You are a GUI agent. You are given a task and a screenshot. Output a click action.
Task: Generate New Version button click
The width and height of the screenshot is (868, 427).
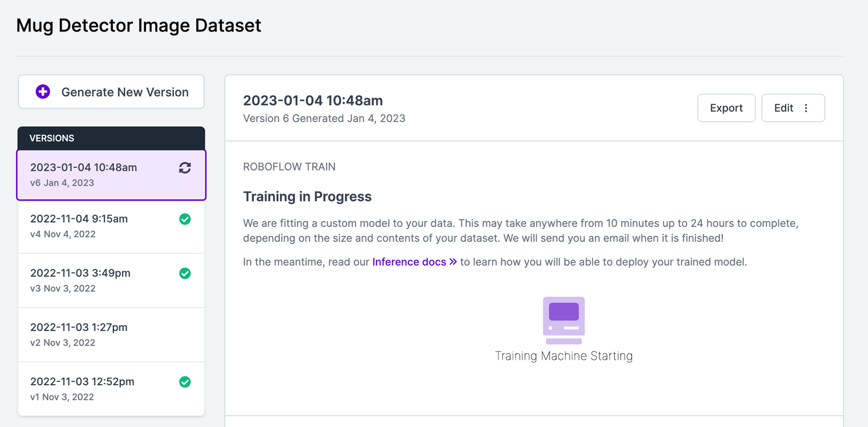pos(111,92)
